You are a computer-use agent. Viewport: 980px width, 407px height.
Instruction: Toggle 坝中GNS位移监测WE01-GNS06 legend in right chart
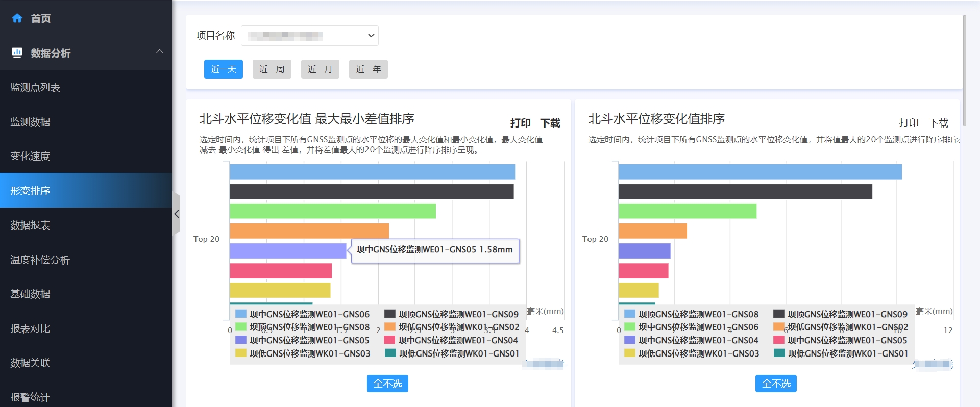[692, 327]
